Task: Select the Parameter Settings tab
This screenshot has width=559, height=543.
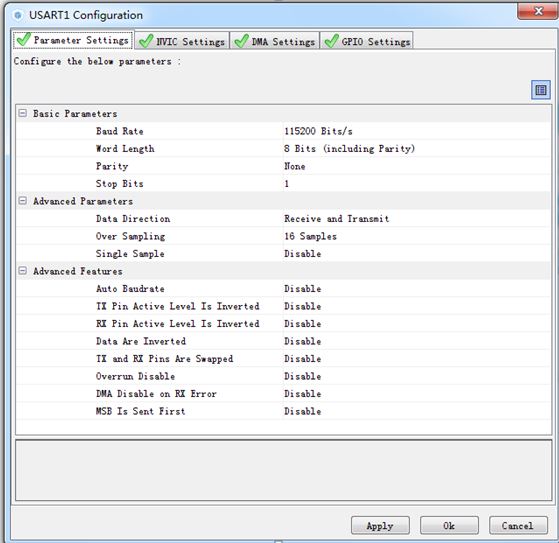Action: pos(73,40)
